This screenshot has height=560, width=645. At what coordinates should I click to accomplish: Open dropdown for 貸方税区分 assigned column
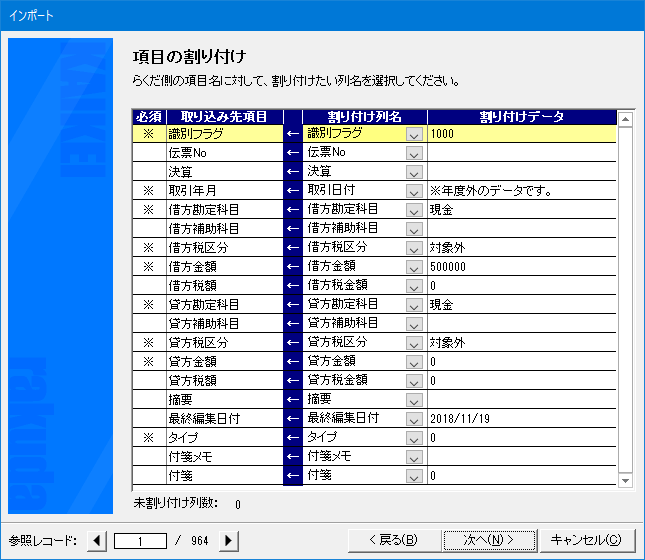[x=414, y=342]
